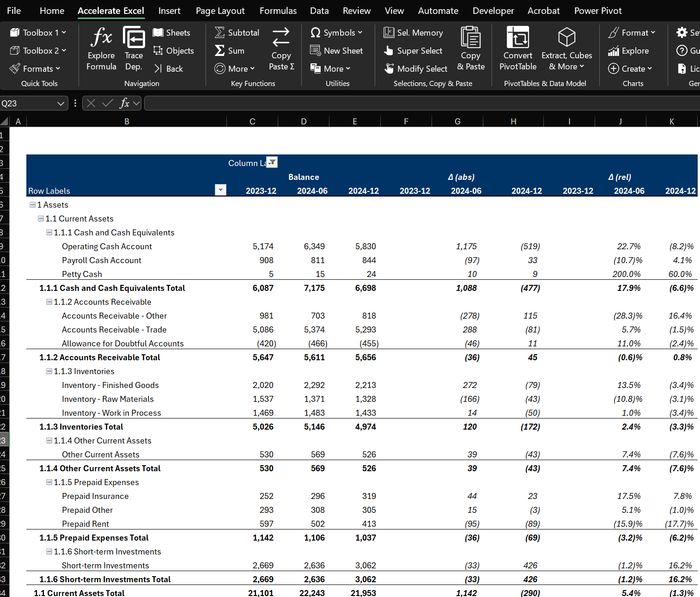700x597 pixels.
Task: Collapse 1.1.5 Prepaid Expenses group
Action: pos(49,482)
